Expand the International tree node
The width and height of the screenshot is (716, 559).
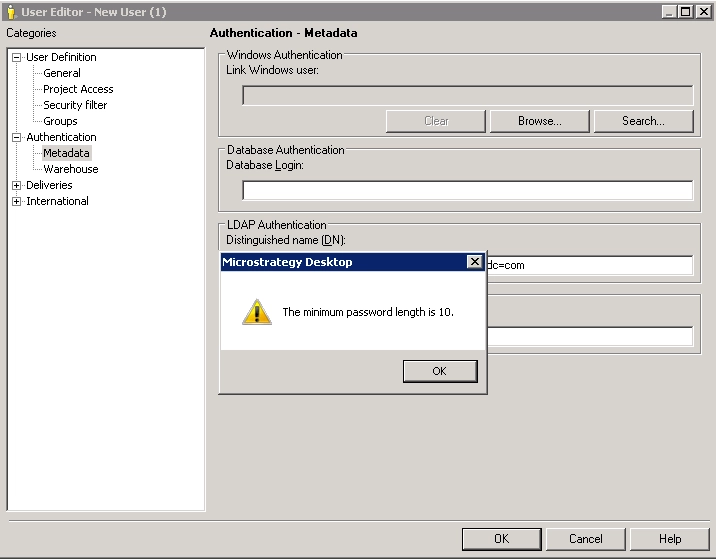16,201
